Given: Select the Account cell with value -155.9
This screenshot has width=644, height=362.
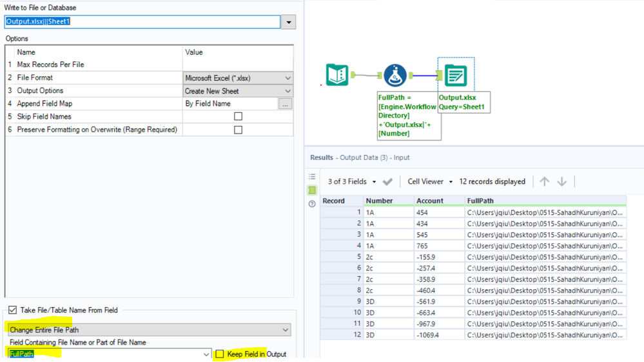Looking at the screenshot, I should (439, 257).
